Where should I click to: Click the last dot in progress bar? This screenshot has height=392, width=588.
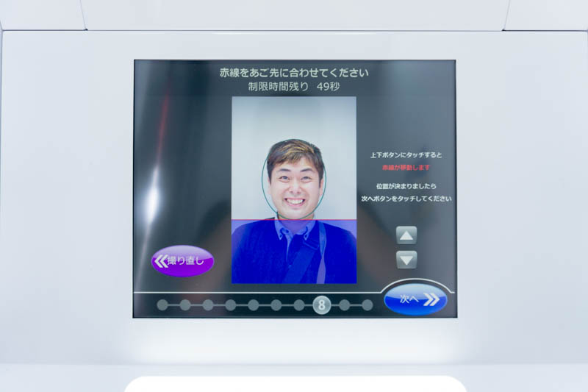click(367, 304)
